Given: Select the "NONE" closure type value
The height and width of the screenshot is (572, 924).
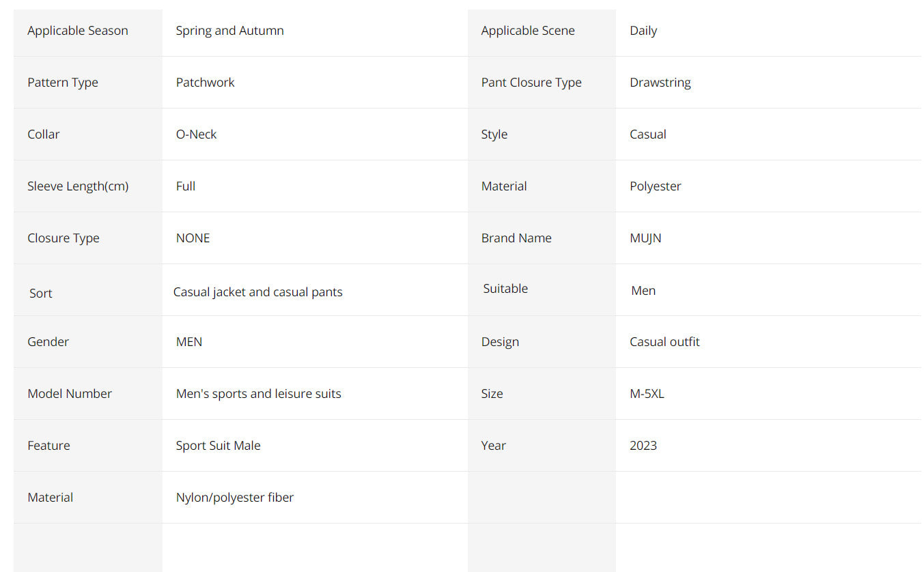Looking at the screenshot, I should tap(193, 238).
